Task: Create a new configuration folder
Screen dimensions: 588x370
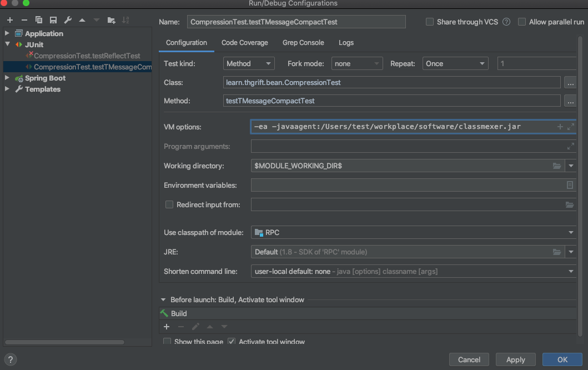Action: pos(111,20)
